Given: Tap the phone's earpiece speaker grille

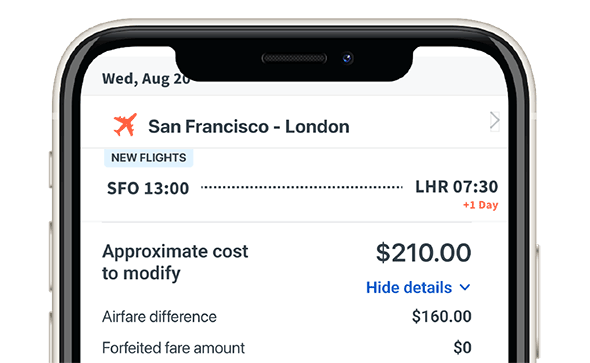Looking at the screenshot, I should [x=294, y=58].
